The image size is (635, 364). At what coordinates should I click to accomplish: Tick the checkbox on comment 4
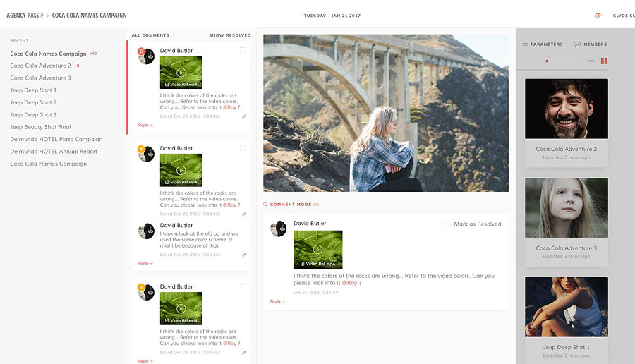click(x=243, y=147)
